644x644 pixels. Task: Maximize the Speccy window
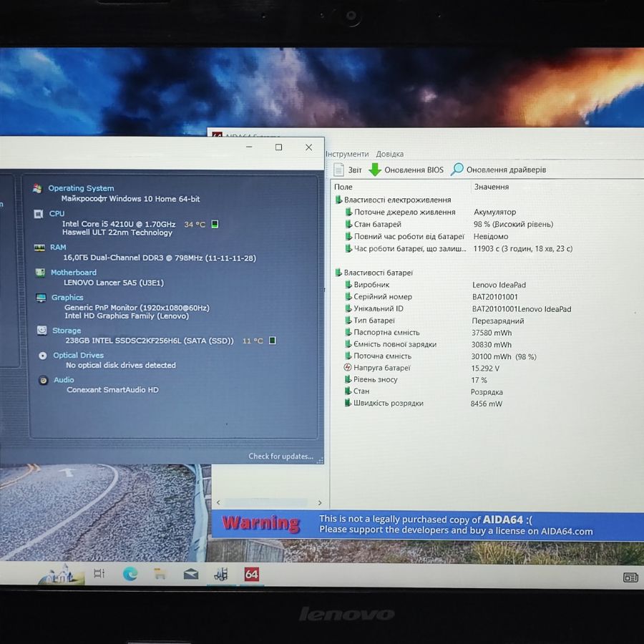(x=278, y=147)
